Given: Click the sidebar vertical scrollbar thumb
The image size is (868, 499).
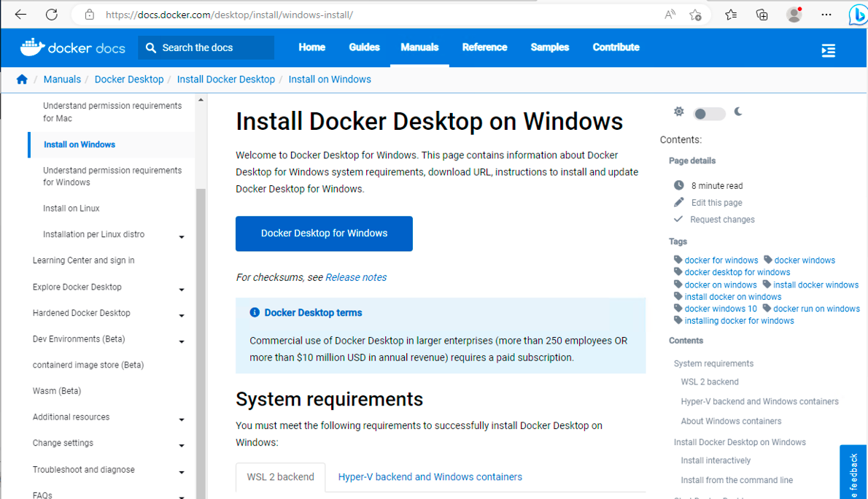Looking at the screenshot, I should point(201,344).
